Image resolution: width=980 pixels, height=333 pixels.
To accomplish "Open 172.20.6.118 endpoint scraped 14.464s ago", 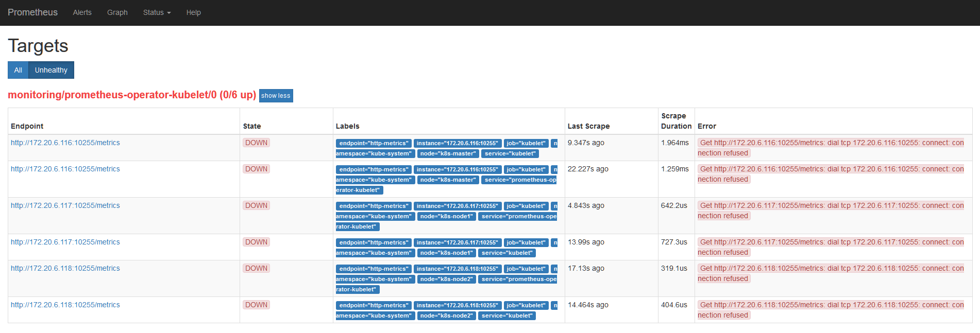I will (65, 305).
